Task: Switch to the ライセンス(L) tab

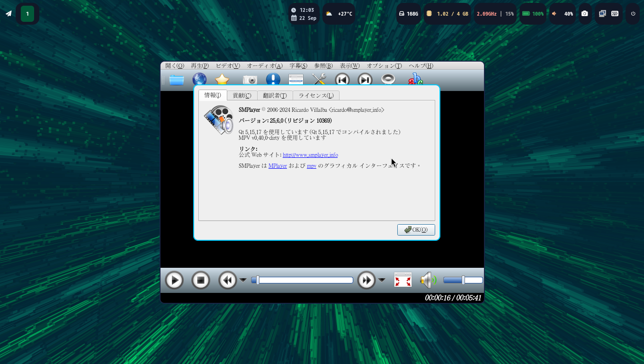Action: pyautogui.click(x=316, y=96)
